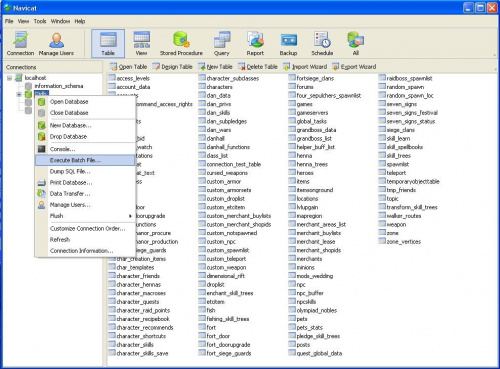Open the Connection toolbar button

pos(20,43)
